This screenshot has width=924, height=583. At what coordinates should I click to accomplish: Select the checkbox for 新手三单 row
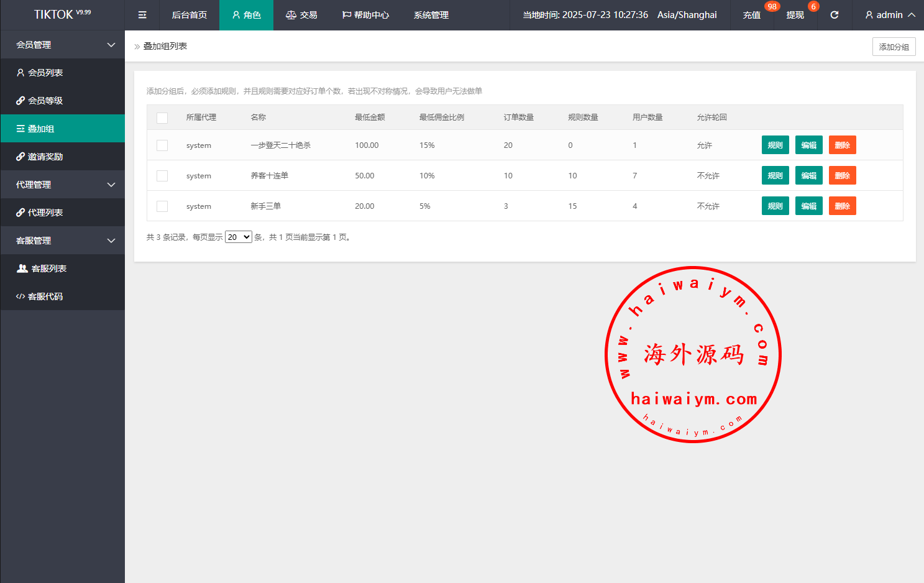coord(162,206)
